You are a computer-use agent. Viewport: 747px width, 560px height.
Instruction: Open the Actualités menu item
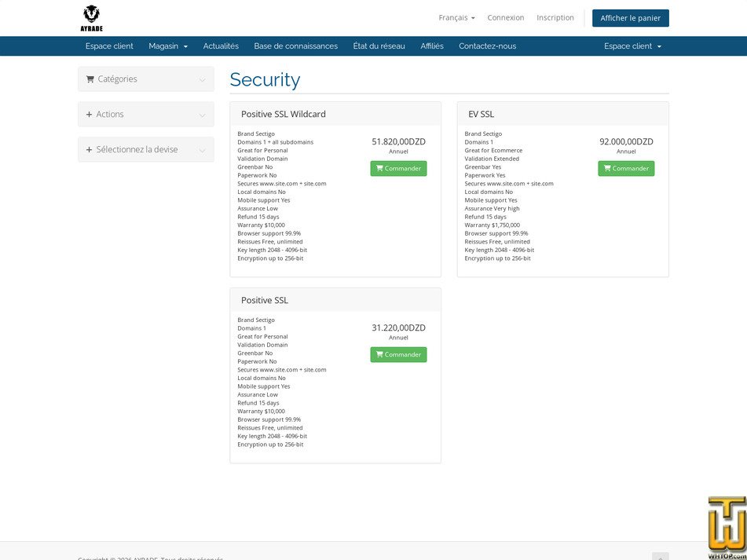tap(221, 46)
